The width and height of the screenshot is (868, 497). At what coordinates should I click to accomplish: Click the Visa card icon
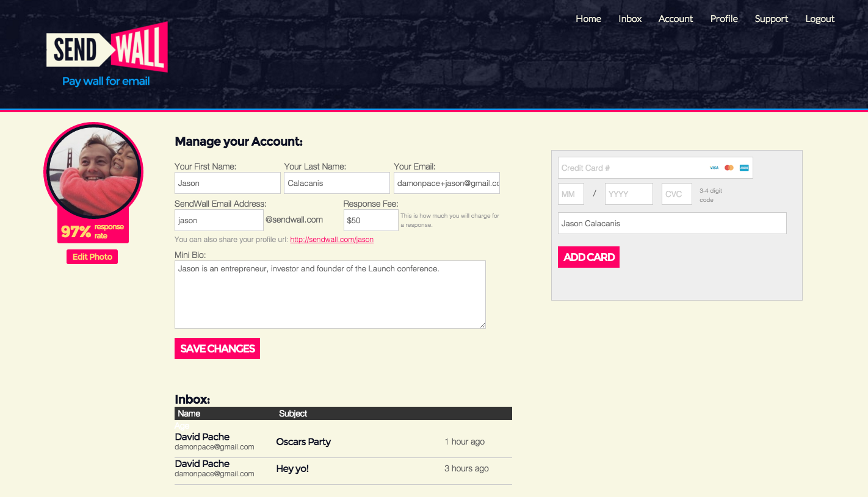[714, 168]
